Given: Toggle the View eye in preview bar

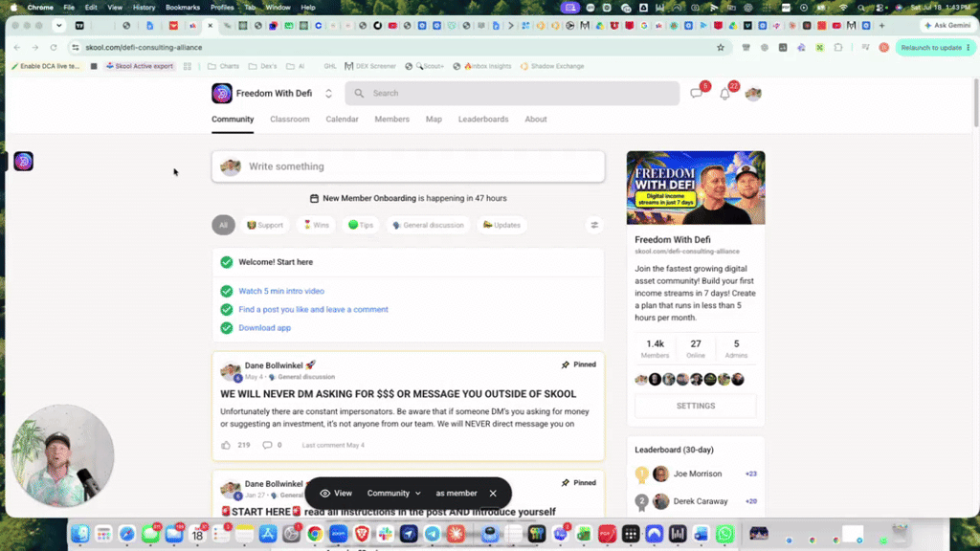Looking at the screenshot, I should point(324,493).
